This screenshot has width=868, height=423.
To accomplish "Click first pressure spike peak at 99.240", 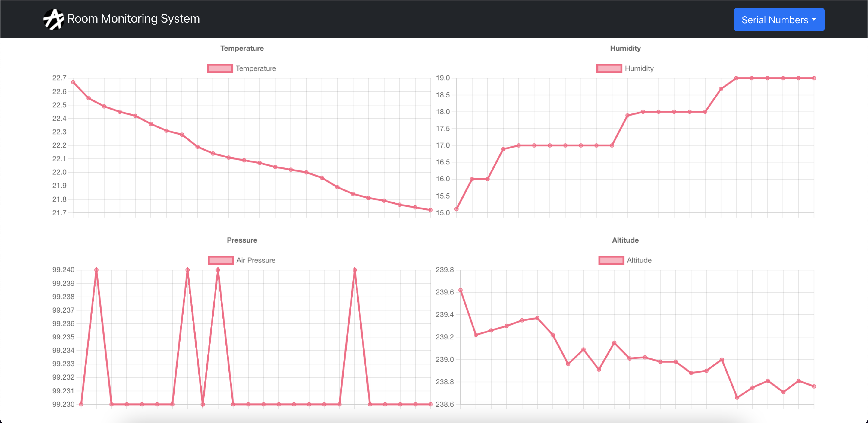I will pyautogui.click(x=96, y=270).
